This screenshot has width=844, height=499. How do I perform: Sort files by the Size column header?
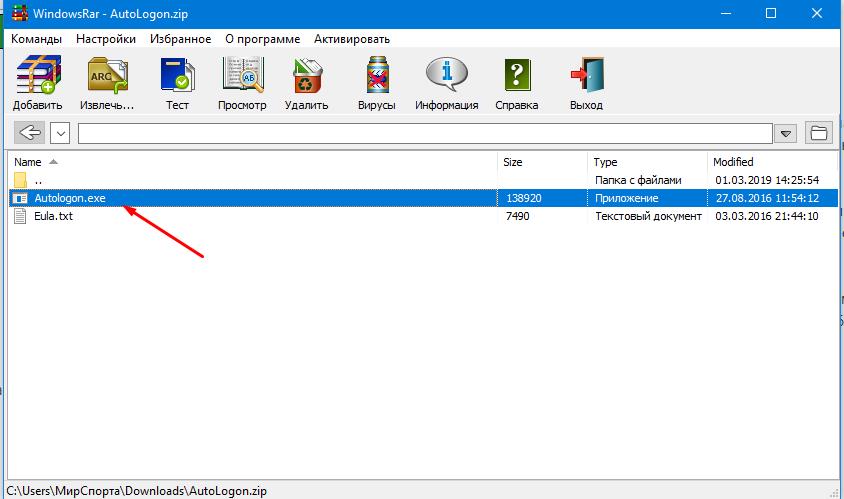[x=512, y=162]
